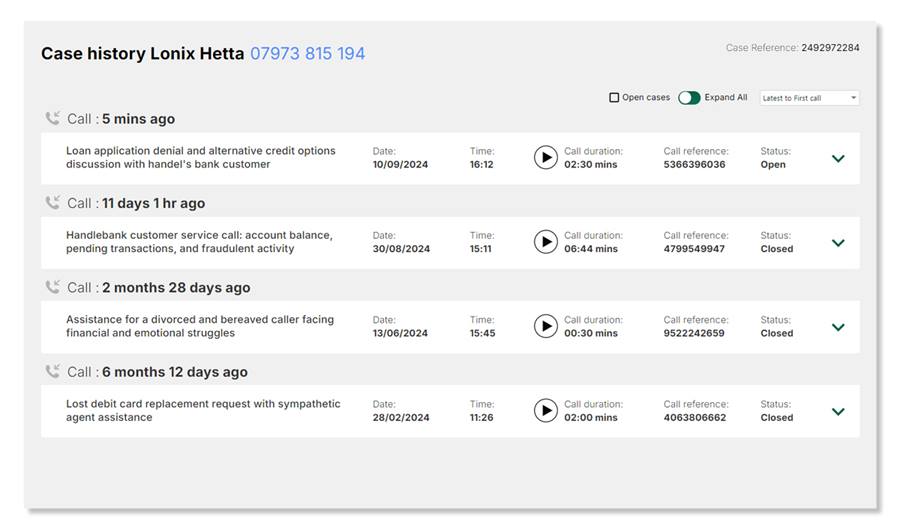The height and width of the screenshot is (529, 900).
Task: Tick the Open cases checkbox
Action: click(614, 98)
